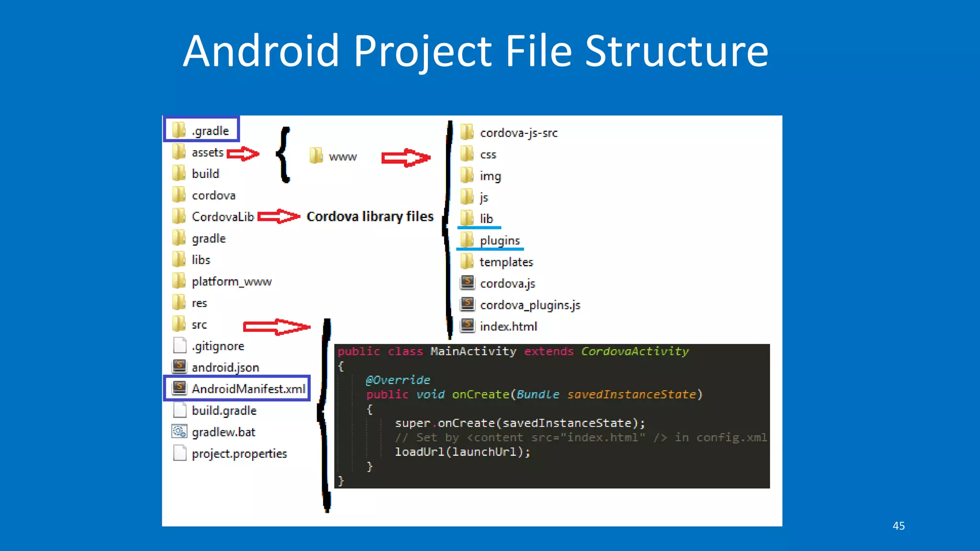The image size is (980, 551).
Task: Click the 'index.html' file name
Action: 508,327
